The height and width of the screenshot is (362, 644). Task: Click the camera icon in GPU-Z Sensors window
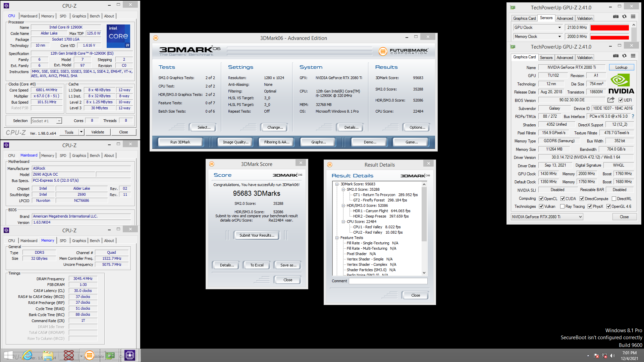point(616,16)
